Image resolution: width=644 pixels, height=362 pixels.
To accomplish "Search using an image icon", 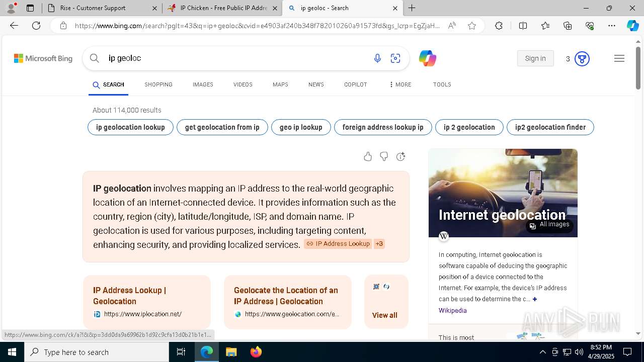I will [x=395, y=58].
